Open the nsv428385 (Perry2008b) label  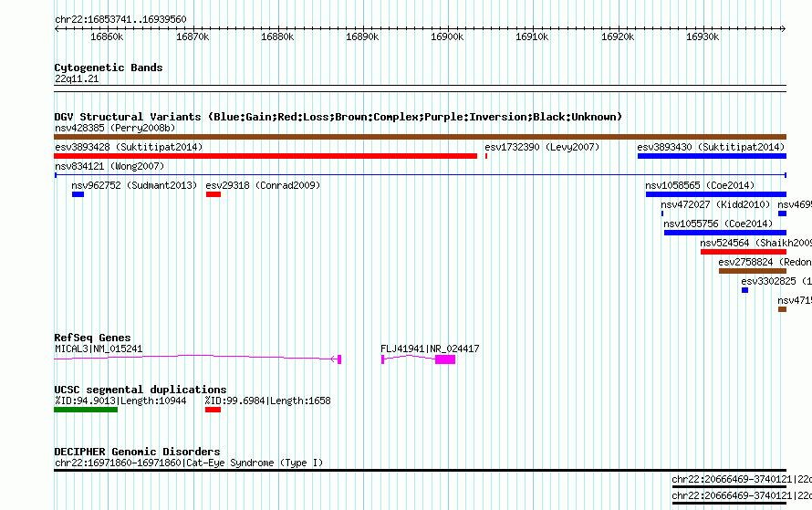point(115,128)
